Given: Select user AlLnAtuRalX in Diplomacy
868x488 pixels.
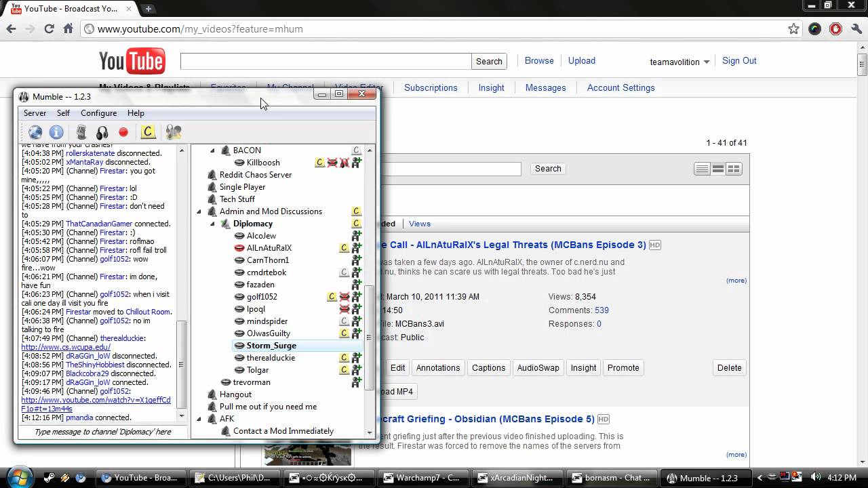Looking at the screenshot, I should (269, 248).
